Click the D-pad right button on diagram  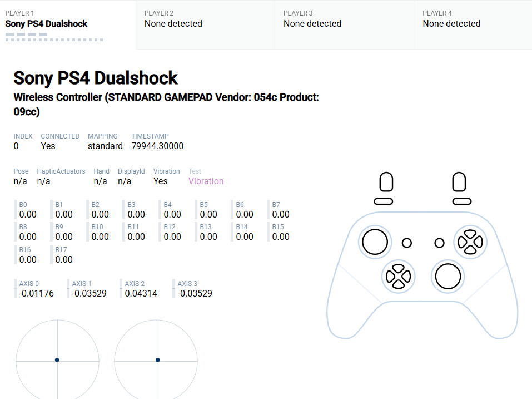click(x=406, y=277)
